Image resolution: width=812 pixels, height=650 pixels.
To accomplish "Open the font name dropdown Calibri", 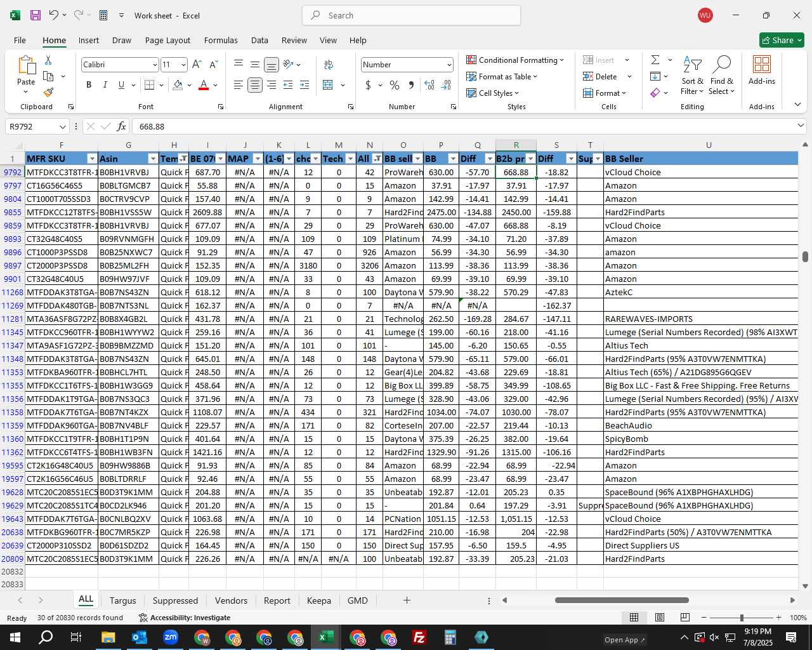I will [x=154, y=65].
